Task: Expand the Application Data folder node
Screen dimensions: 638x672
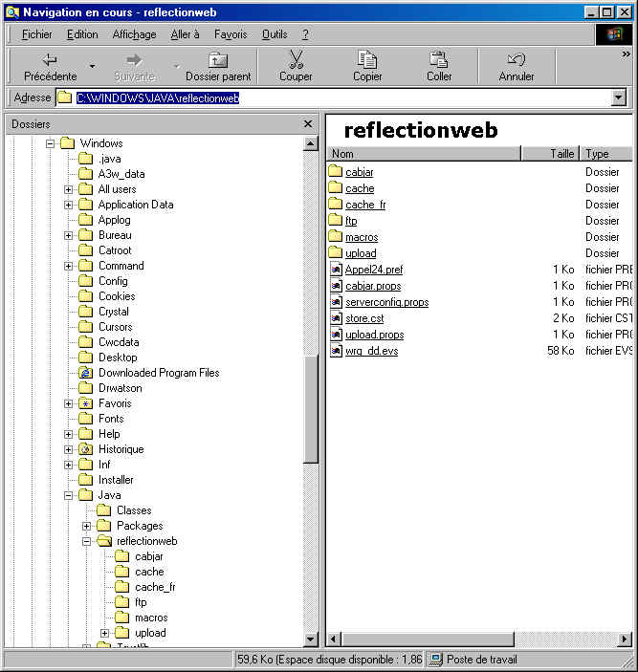Action: [68, 205]
